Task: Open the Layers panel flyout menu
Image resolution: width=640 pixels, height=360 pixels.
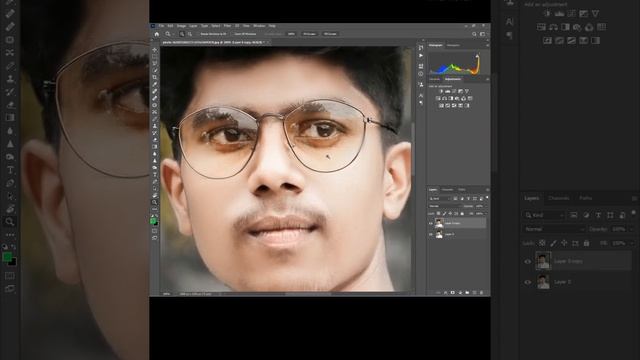Action: point(488,190)
